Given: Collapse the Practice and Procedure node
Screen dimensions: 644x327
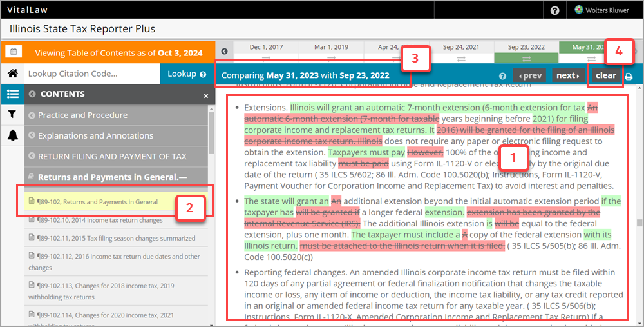Looking at the screenshot, I should click(32, 115).
